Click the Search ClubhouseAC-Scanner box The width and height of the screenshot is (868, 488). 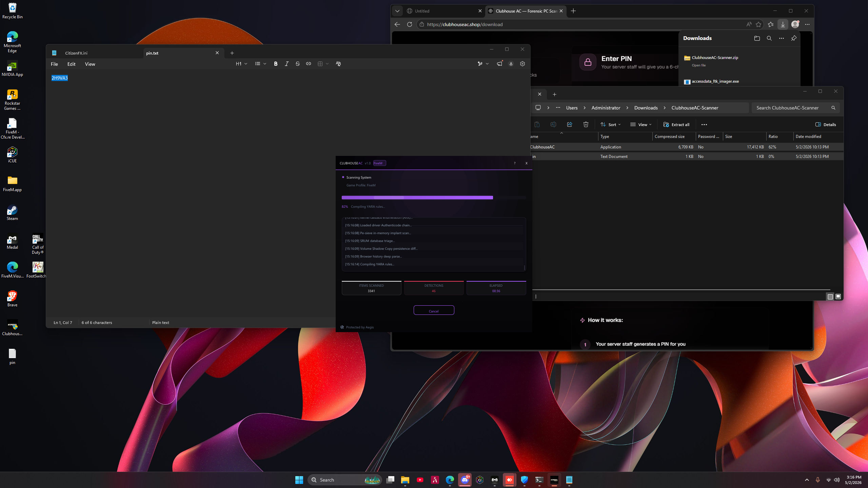pyautogui.click(x=795, y=108)
